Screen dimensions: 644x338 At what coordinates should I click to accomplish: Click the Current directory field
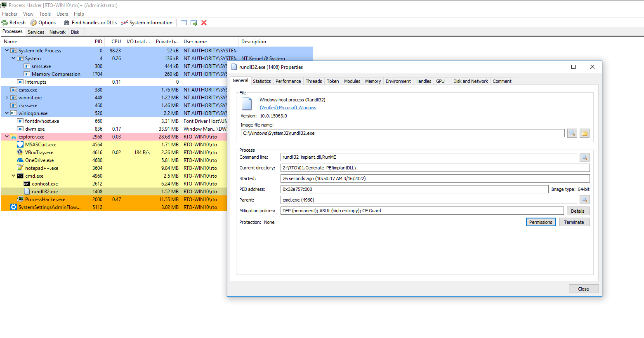435,168
